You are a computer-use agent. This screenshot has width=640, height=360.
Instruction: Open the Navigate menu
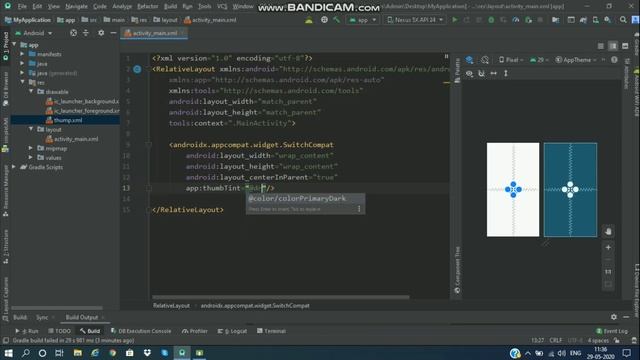coord(76,7)
